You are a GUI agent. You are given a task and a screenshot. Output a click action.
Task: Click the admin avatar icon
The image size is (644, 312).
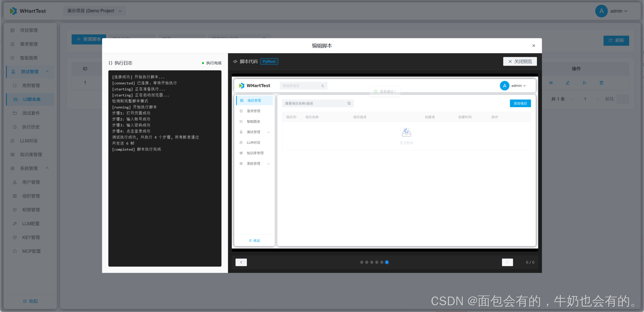[601, 11]
